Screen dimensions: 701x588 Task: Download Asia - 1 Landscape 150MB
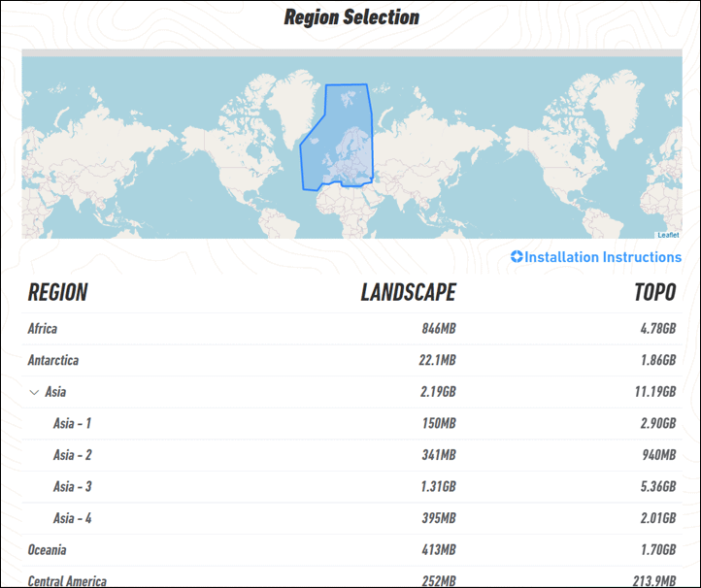(x=439, y=423)
